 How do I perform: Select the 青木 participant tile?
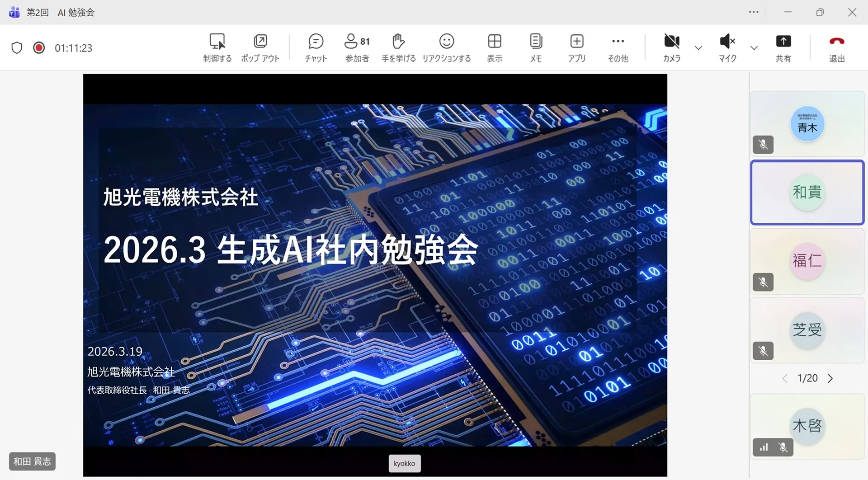pos(807,124)
